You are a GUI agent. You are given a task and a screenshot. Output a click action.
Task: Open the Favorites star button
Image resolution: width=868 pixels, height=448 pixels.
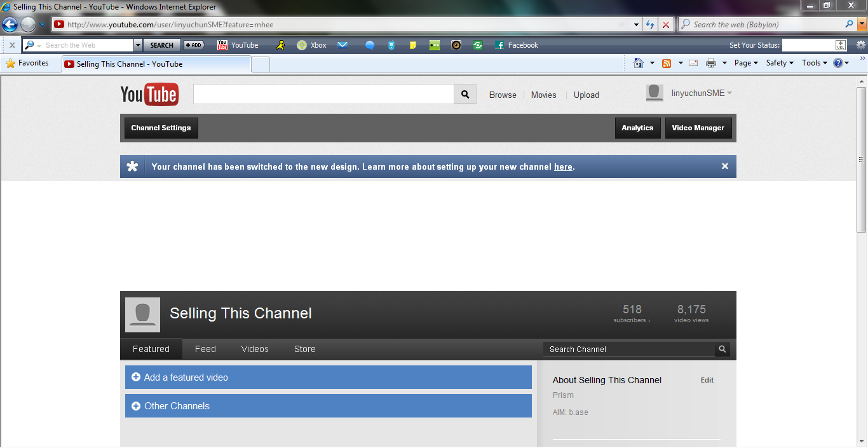click(27, 63)
